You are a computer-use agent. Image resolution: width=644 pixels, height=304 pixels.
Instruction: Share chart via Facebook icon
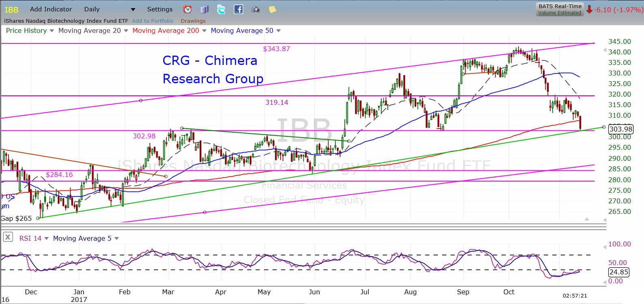238,9
